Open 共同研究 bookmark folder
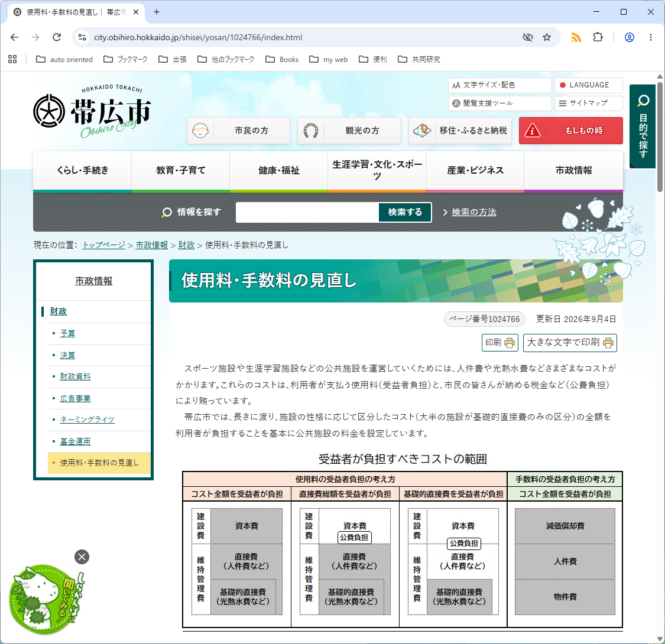 click(419, 59)
